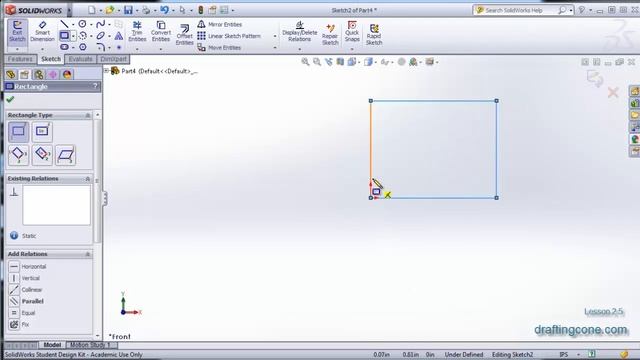Viewport: 640px width, 360px height.
Task: Click the Zoom to Fit icon in view toolbar
Action: [305, 62]
